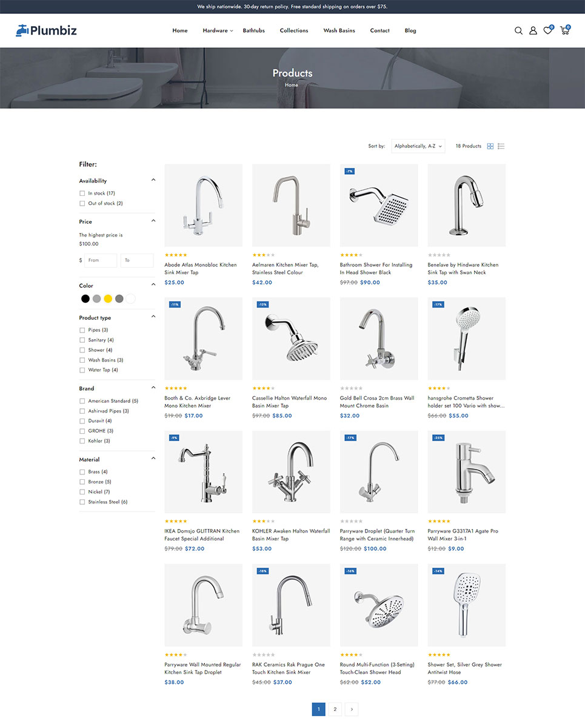Go to page 2 of products
The height and width of the screenshot is (728, 585).
click(x=335, y=709)
